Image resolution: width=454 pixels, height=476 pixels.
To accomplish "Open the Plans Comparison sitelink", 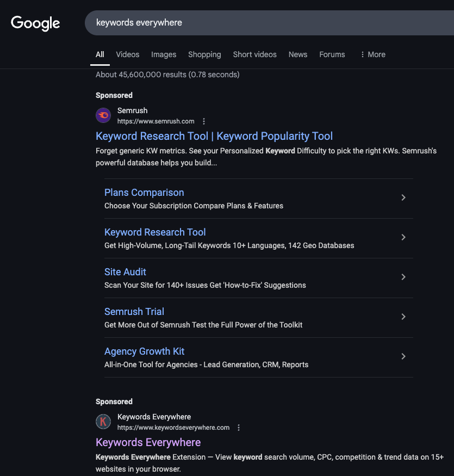I will (x=144, y=193).
